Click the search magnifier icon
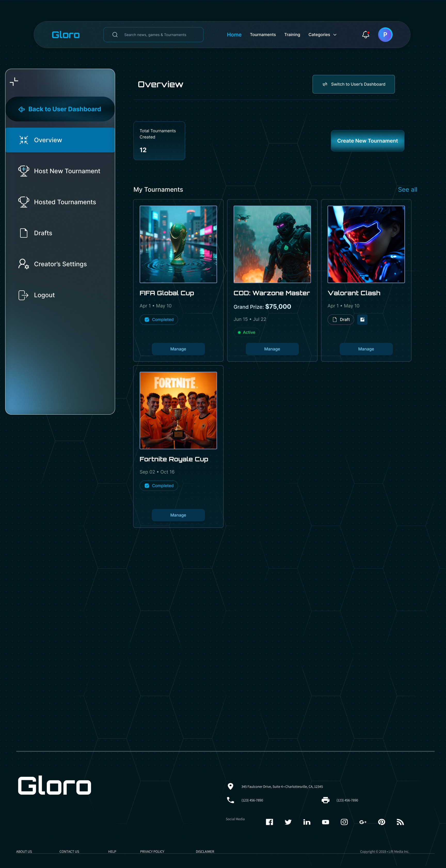446x868 pixels. (115, 35)
